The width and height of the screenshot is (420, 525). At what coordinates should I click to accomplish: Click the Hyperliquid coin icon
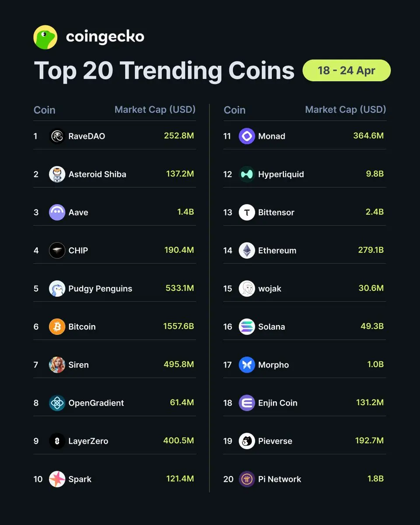(247, 175)
